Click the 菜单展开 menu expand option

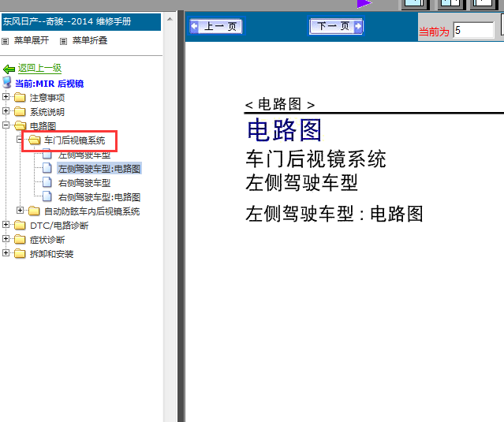(x=32, y=40)
